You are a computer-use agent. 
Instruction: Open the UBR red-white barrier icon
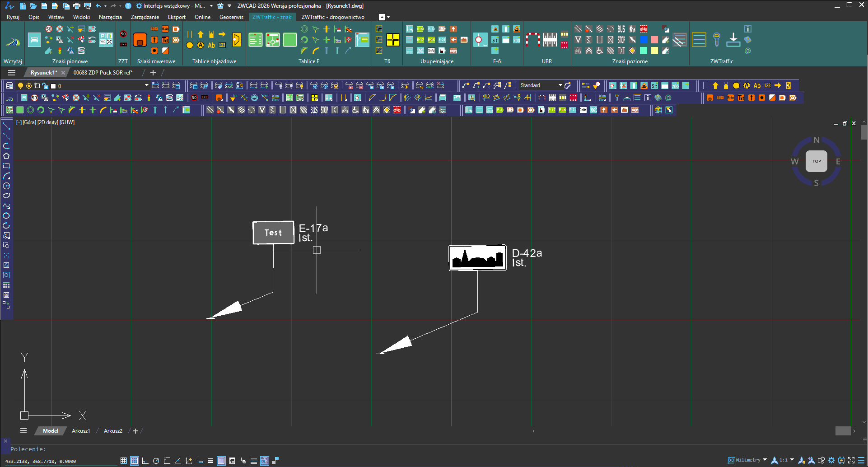coord(533,40)
